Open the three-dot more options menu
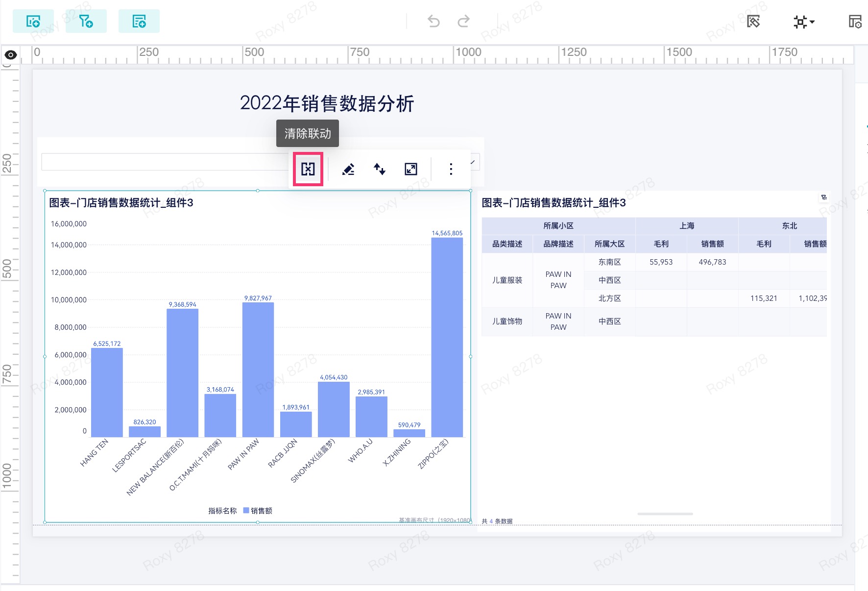Screen dimensions: 868x591 (451, 169)
